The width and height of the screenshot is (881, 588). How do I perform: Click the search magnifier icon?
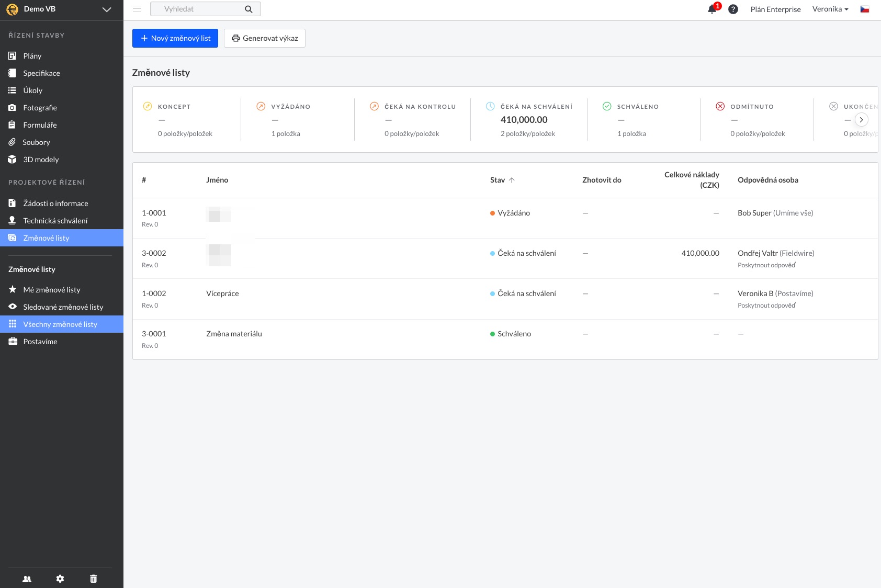(249, 9)
